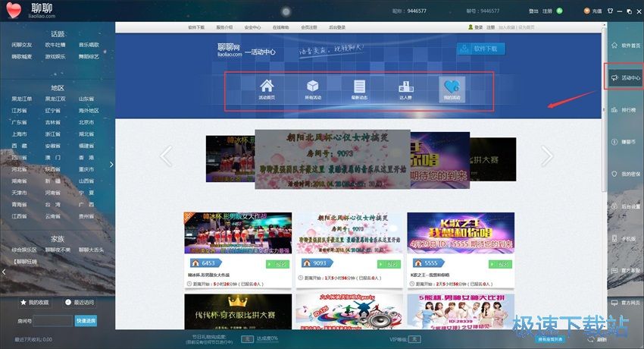Show previous carousel banner

click(x=166, y=156)
